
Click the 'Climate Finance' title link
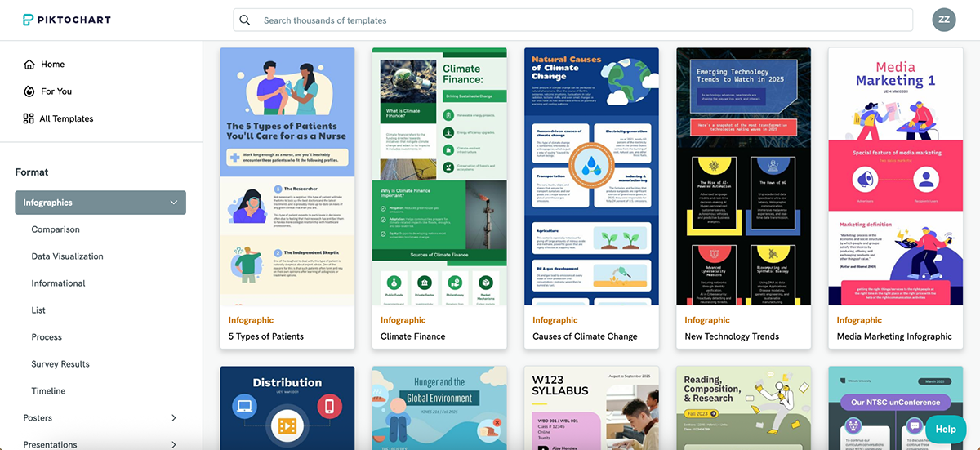point(412,336)
